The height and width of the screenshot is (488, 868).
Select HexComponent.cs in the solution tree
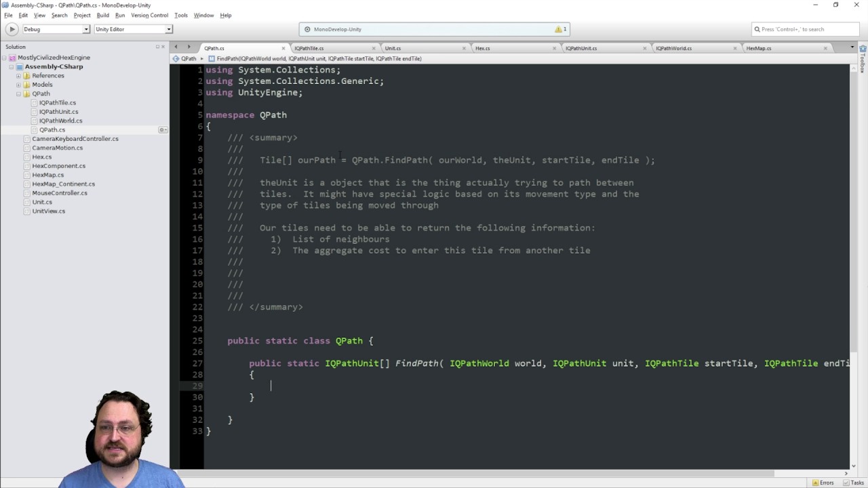(59, 166)
